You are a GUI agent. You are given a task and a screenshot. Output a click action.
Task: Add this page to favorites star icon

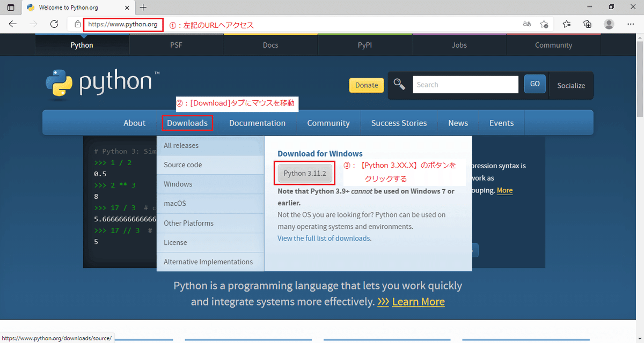coord(544,24)
